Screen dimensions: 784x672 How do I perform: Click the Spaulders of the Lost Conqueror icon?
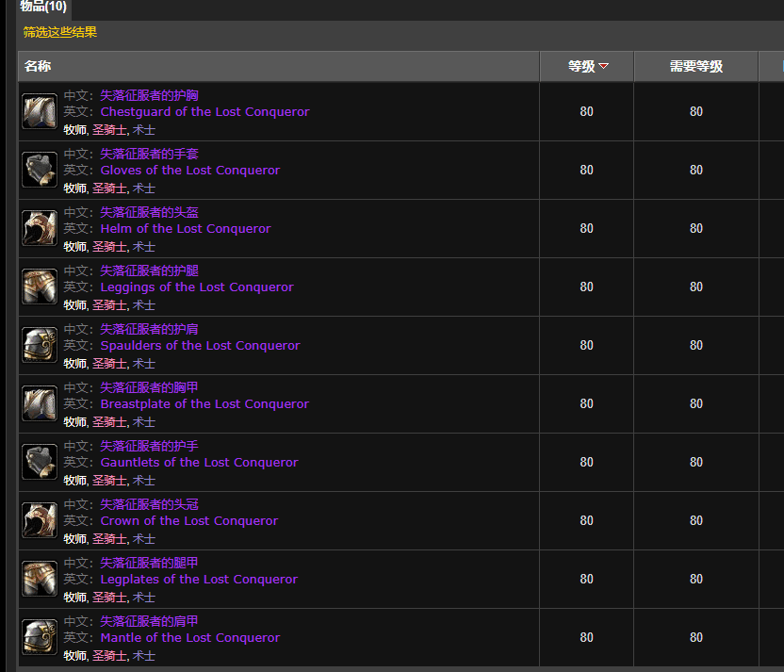pos(40,345)
